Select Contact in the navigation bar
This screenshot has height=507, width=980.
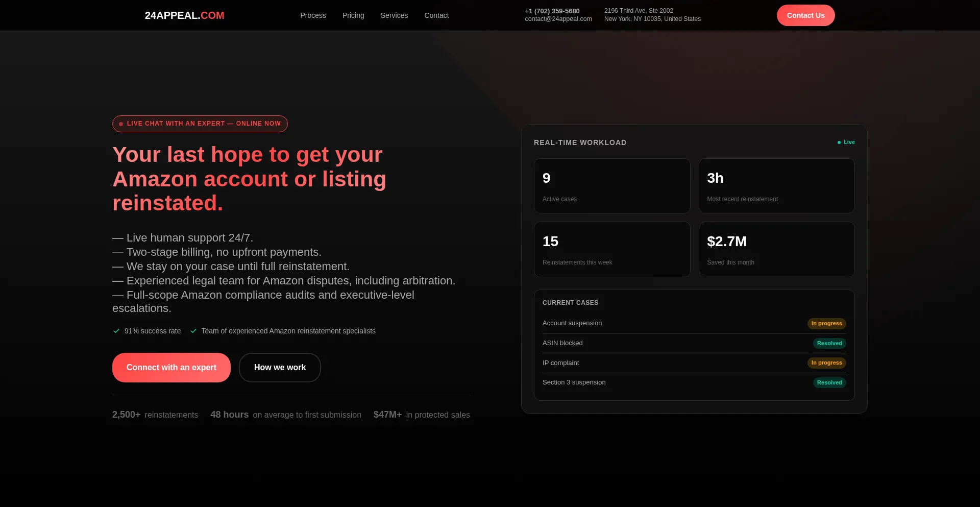(x=436, y=15)
